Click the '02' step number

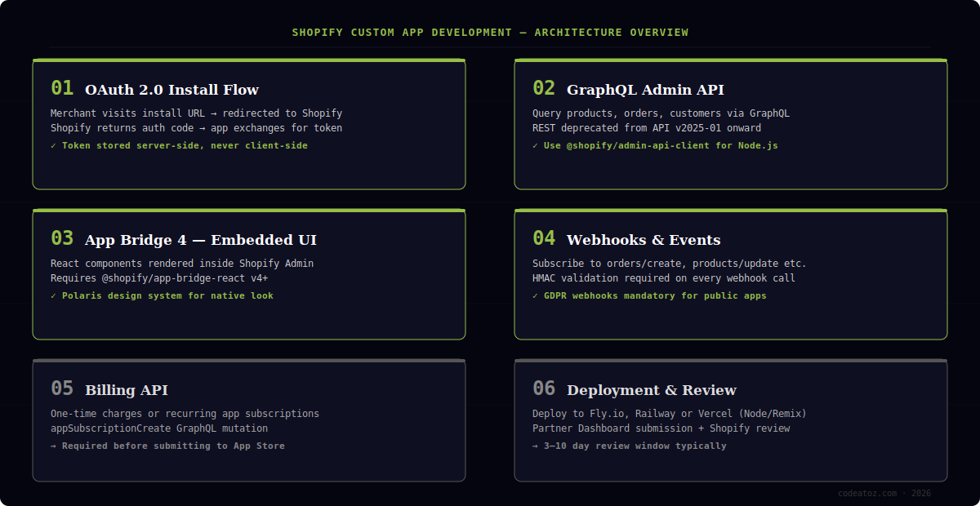544,88
